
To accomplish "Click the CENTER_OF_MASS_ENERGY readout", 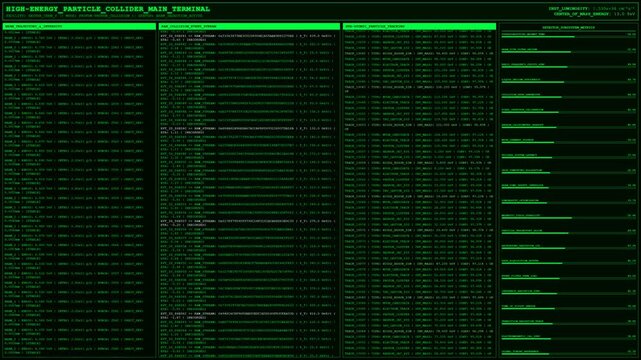I will [x=594, y=14].
